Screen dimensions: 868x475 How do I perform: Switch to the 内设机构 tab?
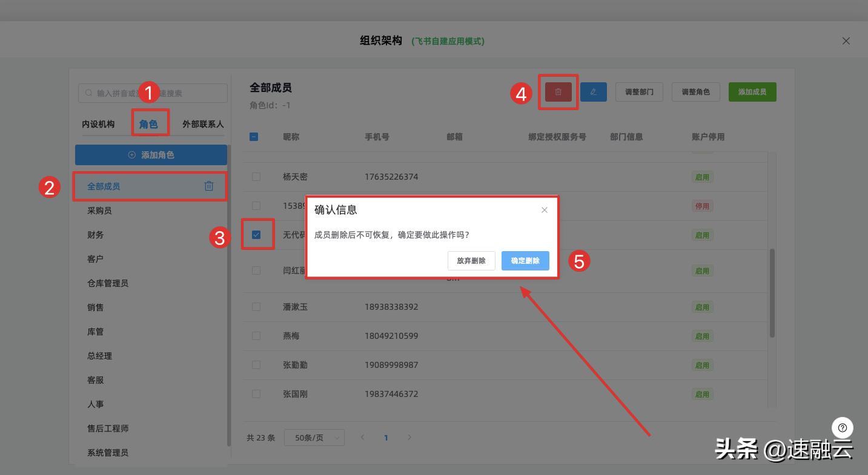pos(100,123)
